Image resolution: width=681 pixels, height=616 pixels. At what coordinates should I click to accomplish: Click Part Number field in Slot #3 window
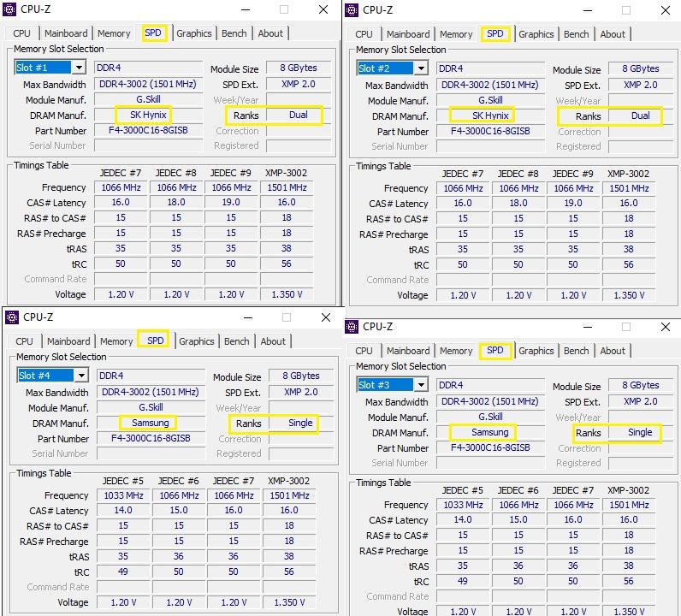pos(490,447)
